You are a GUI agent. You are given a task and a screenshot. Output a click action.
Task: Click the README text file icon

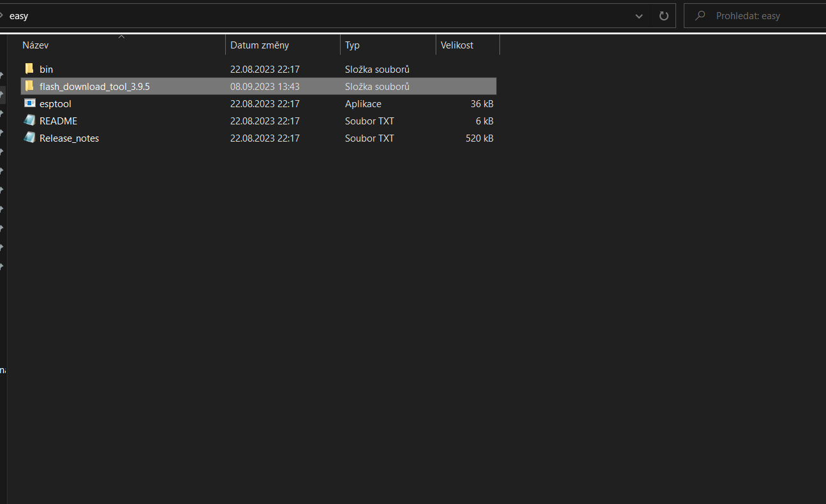point(29,121)
